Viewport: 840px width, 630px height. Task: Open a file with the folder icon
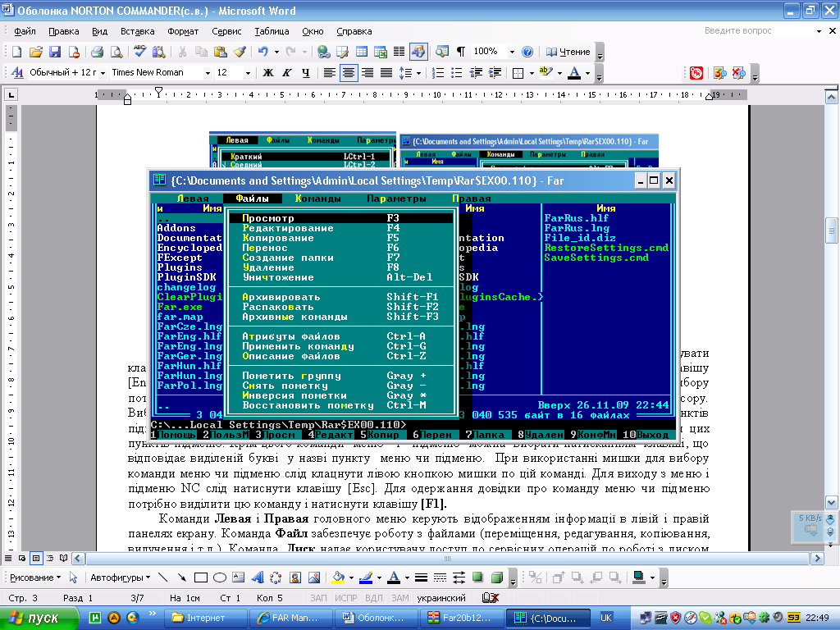36,52
